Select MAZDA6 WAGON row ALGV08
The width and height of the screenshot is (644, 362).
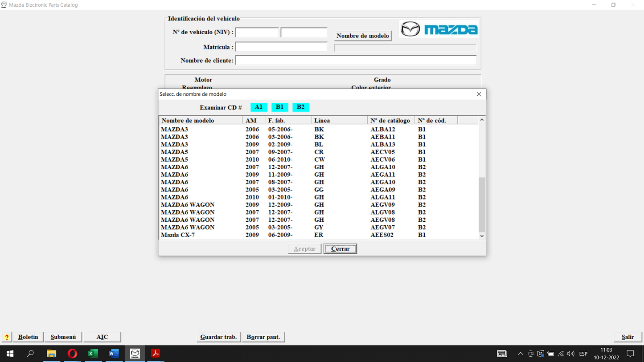pyautogui.click(x=319, y=212)
